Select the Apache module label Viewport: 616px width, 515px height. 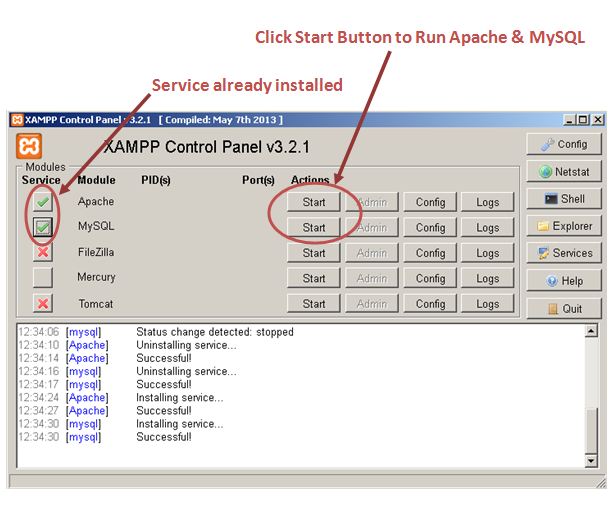(96, 202)
